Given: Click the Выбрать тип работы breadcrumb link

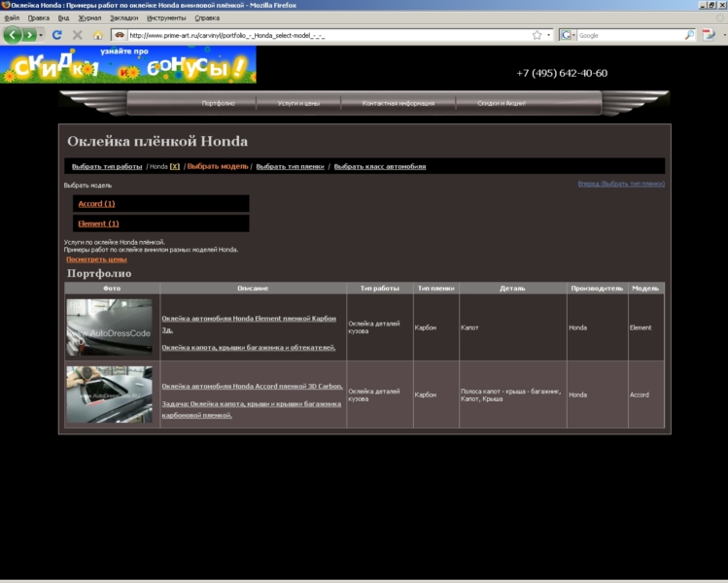Looking at the screenshot, I should coord(107,166).
